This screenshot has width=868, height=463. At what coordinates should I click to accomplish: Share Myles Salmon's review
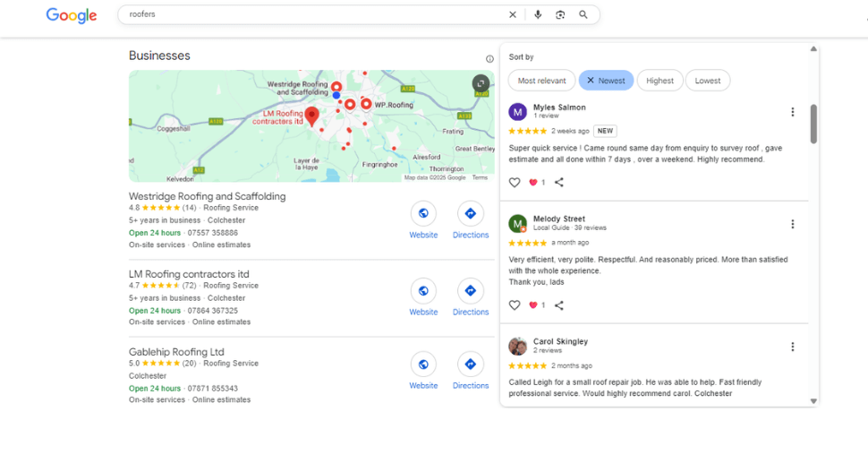pyautogui.click(x=559, y=182)
